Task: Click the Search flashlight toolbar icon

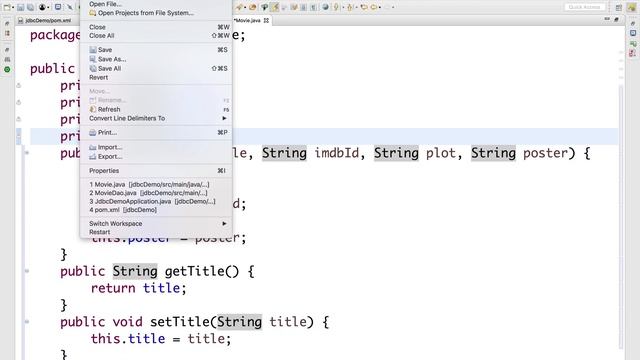Action: pyautogui.click(x=240, y=7)
